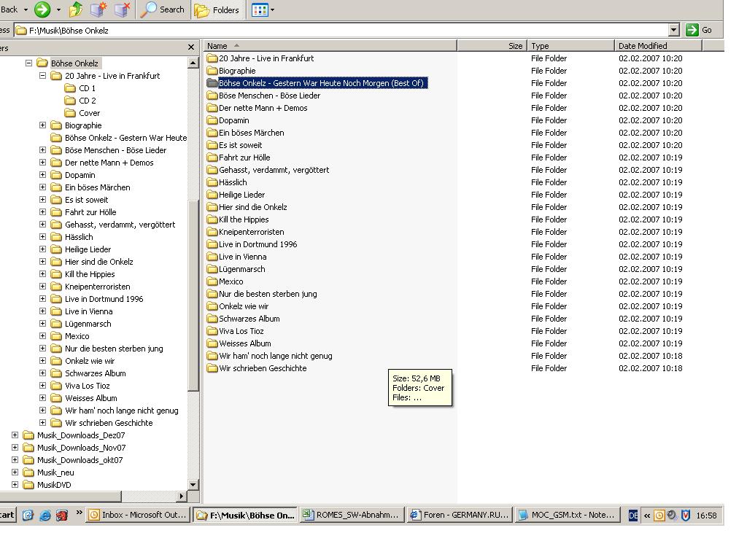
Task: Sort by Date Modified column header
Action: (658, 46)
